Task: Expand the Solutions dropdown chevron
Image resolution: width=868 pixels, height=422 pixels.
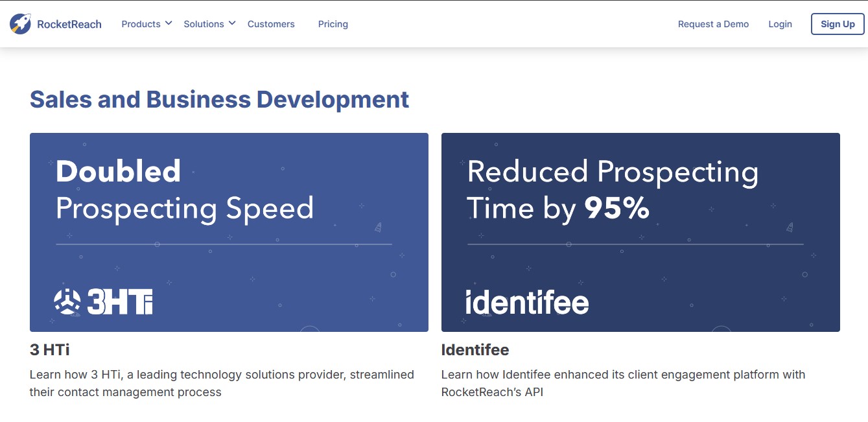Action: click(x=231, y=23)
